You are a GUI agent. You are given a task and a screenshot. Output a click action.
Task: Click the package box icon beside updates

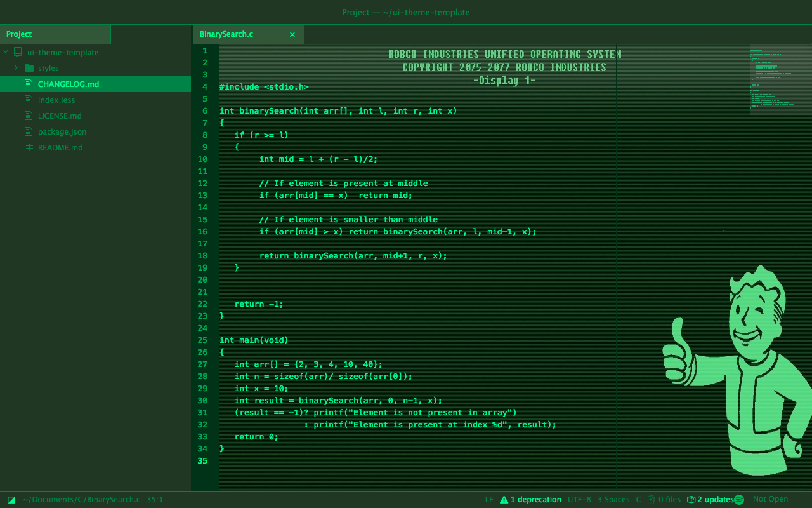click(691, 500)
